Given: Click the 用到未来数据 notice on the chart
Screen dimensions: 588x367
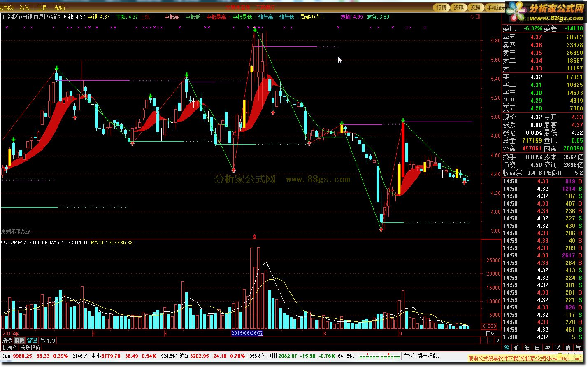Looking at the screenshot, I should [x=16, y=231].
